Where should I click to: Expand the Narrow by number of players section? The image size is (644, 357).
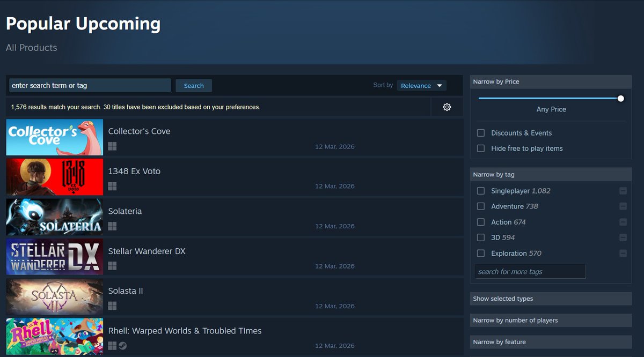point(551,320)
